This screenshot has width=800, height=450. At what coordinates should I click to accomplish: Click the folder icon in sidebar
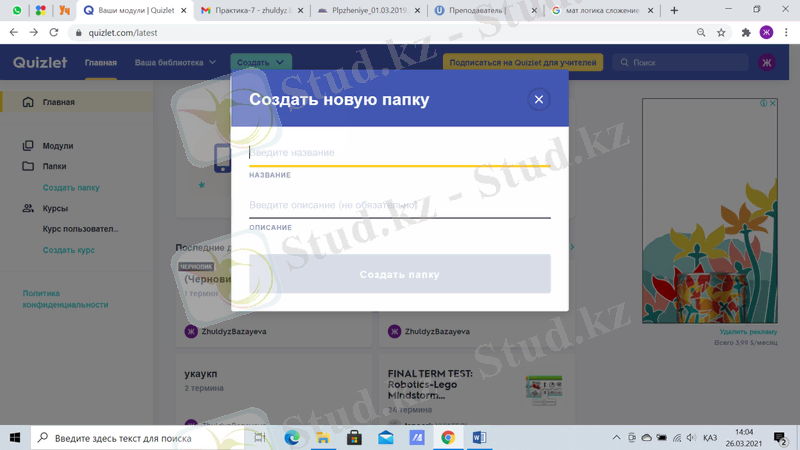coord(28,166)
